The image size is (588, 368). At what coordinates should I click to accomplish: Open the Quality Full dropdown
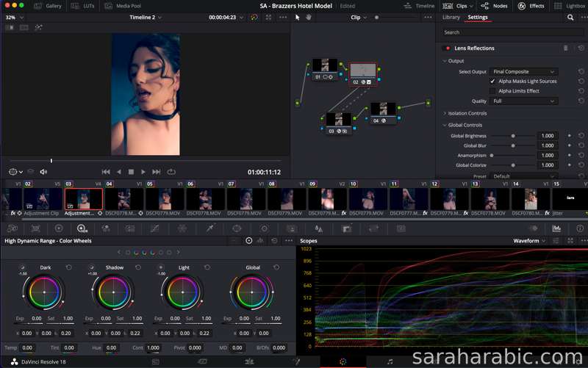coord(523,101)
